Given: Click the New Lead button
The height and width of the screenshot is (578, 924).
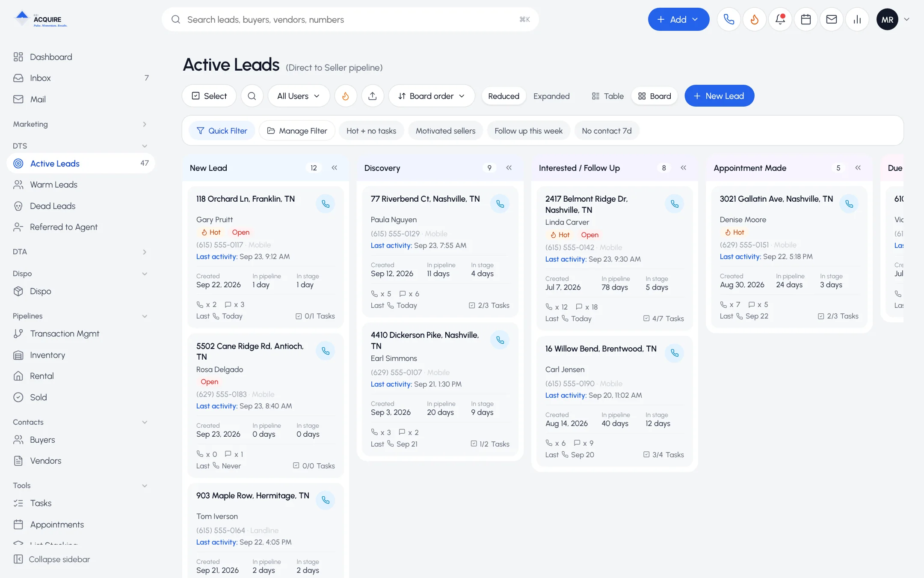Looking at the screenshot, I should pyautogui.click(x=719, y=96).
